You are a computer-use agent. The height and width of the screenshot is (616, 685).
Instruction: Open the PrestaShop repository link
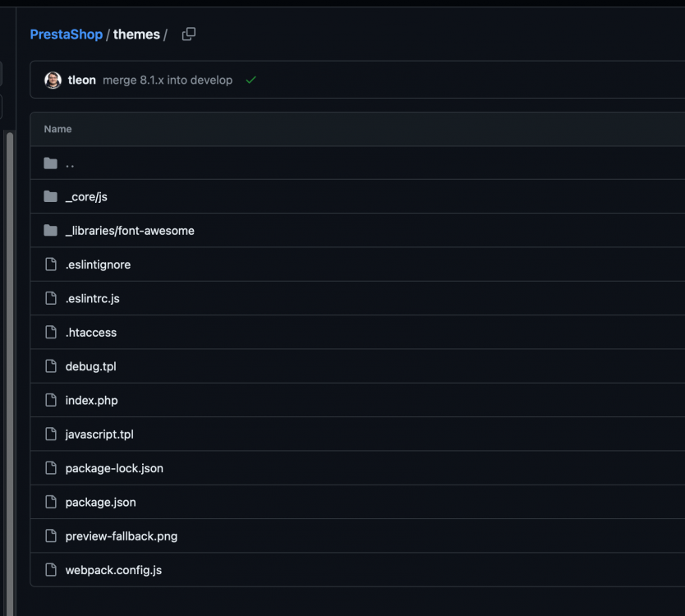click(x=66, y=34)
